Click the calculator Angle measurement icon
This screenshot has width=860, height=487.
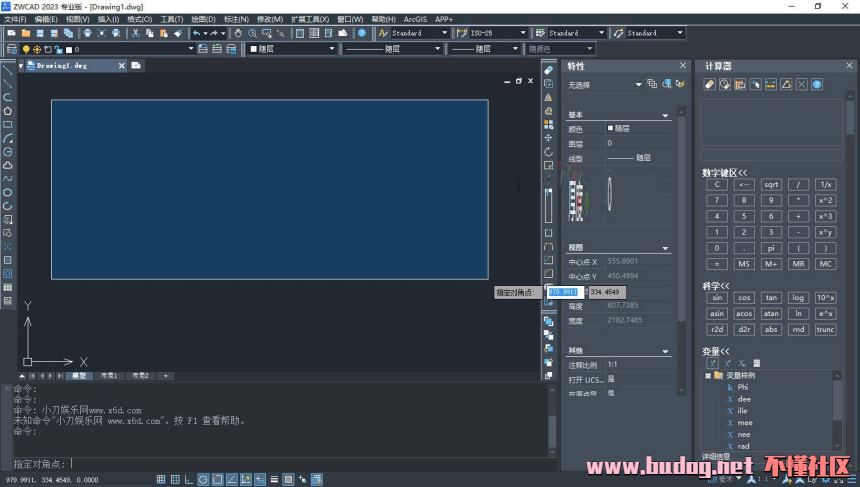pos(787,84)
